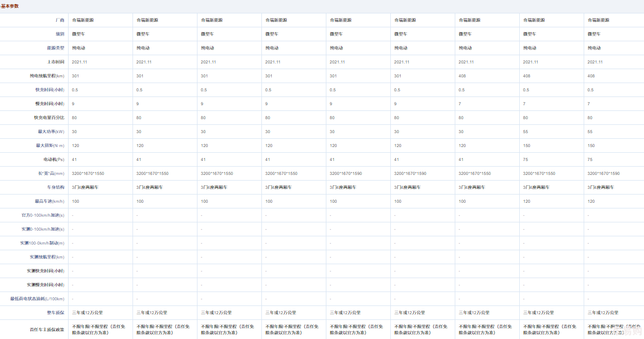Image resolution: width=644 pixels, height=339 pixels.
Task: Select the 最低荷电状态油耗(L/100km) row label
Action: pyautogui.click(x=37, y=299)
